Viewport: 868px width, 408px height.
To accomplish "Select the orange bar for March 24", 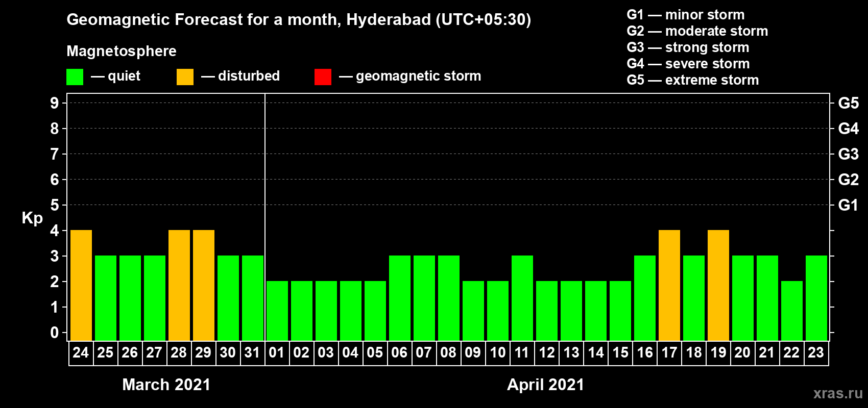I will tap(81, 286).
